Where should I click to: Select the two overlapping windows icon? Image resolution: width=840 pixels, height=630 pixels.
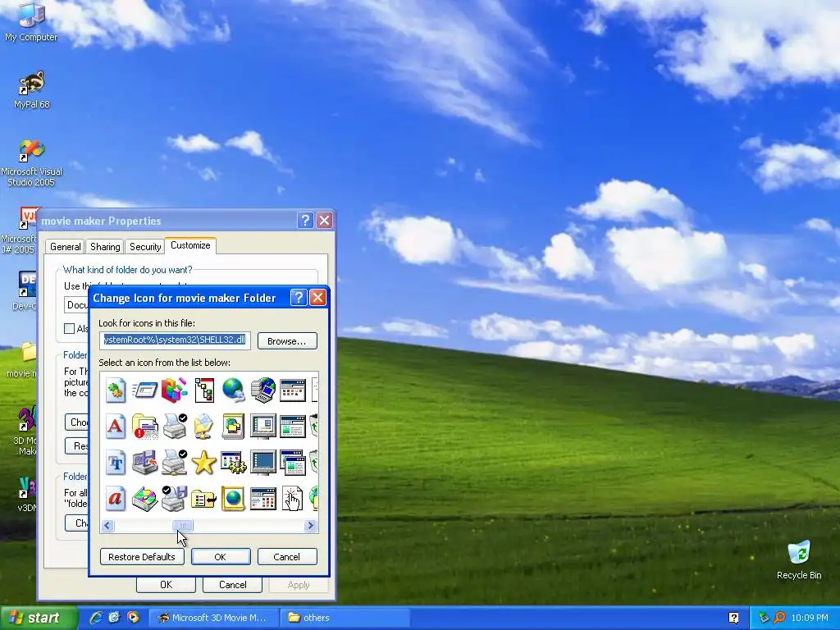pyautogui.click(x=293, y=463)
